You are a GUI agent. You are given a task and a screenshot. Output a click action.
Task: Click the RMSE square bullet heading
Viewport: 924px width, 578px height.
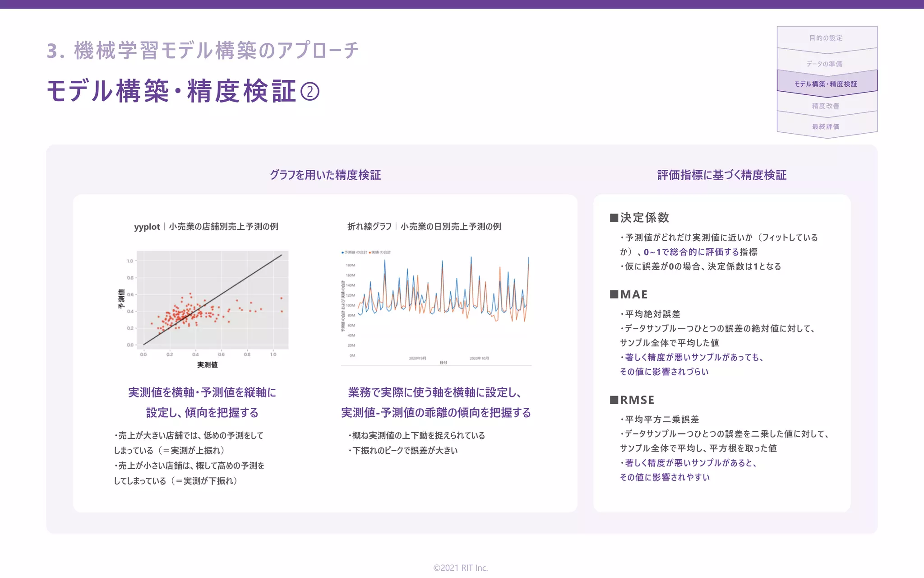[632, 400]
